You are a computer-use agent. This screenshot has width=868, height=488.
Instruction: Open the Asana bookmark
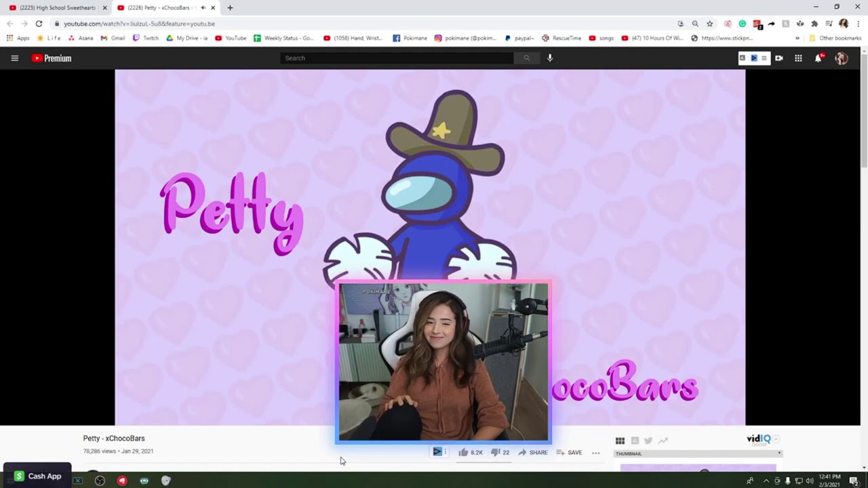(81, 38)
